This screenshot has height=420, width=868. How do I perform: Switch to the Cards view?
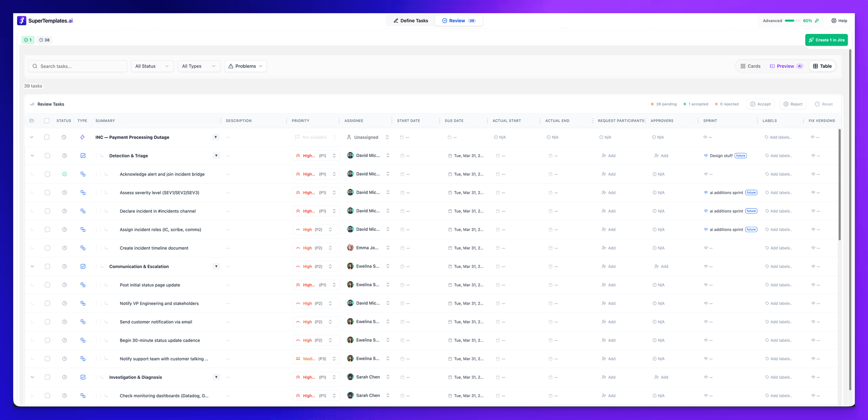click(750, 66)
